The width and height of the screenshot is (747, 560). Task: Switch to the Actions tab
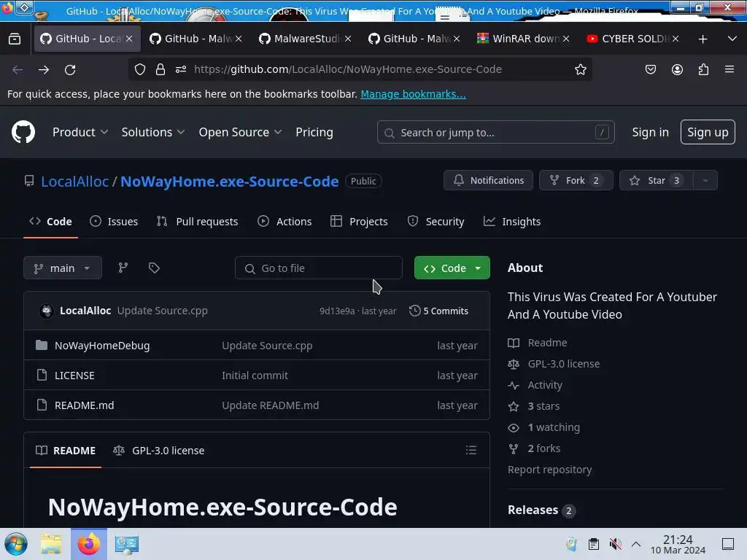coord(285,222)
